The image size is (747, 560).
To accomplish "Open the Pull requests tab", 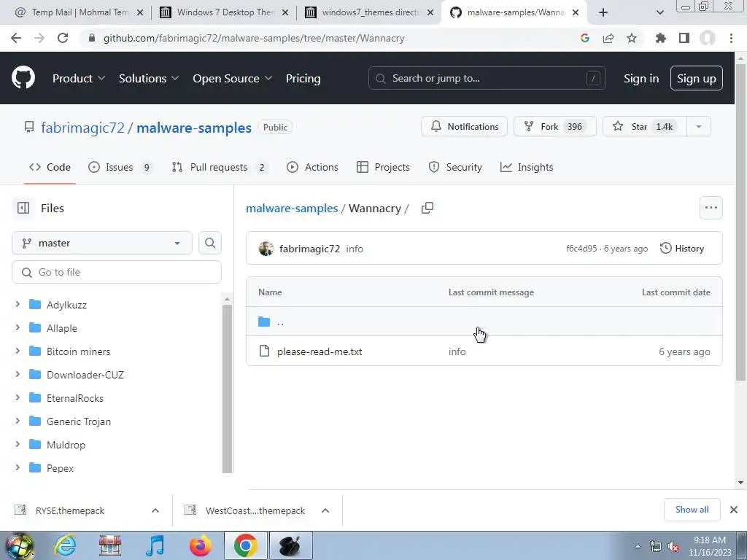I will click(219, 167).
